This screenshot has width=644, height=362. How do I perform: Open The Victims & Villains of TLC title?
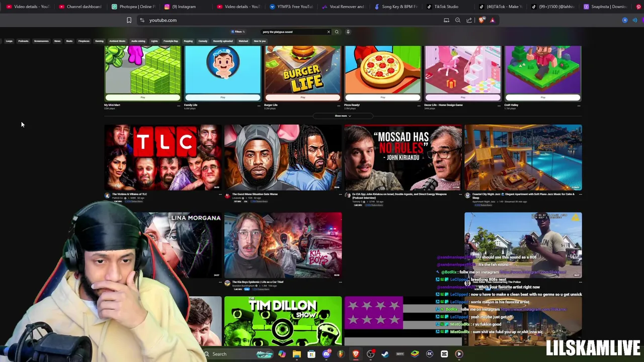point(129,194)
